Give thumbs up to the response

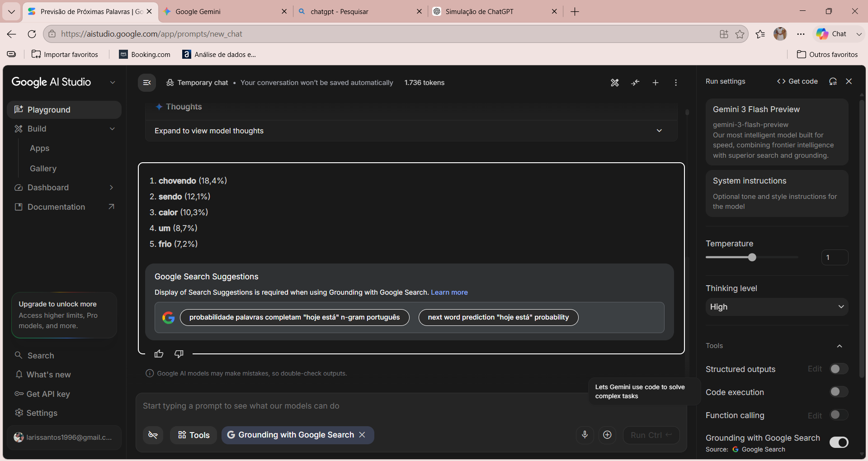pyautogui.click(x=159, y=354)
